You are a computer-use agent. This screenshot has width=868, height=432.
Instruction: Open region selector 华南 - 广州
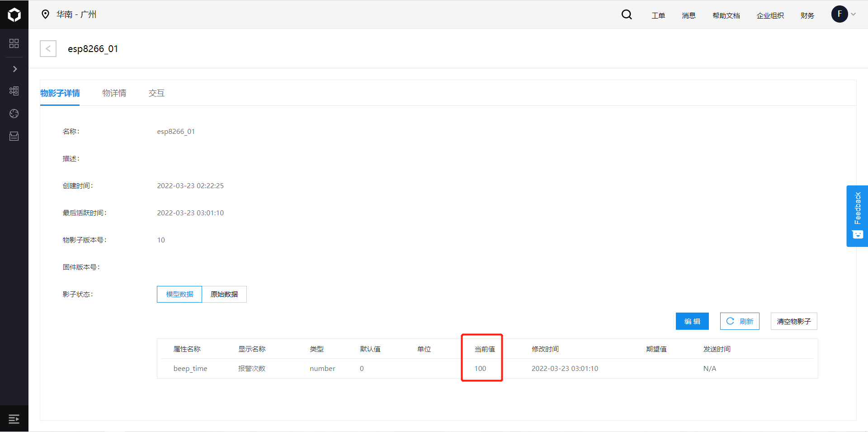pyautogui.click(x=76, y=14)
